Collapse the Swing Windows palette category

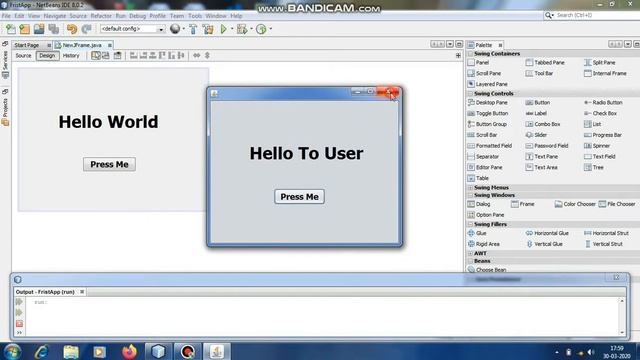[x=471, y=196]
